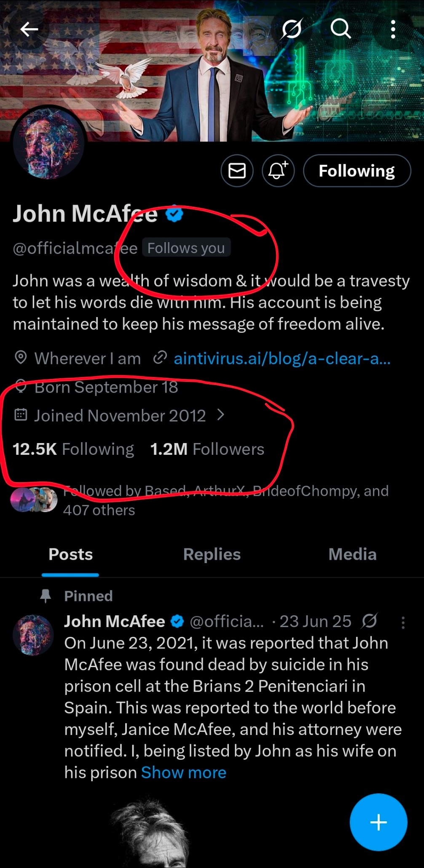Tap the back arrow icon
The height and width of the screenshot is (868, 424).
(29, 29)
